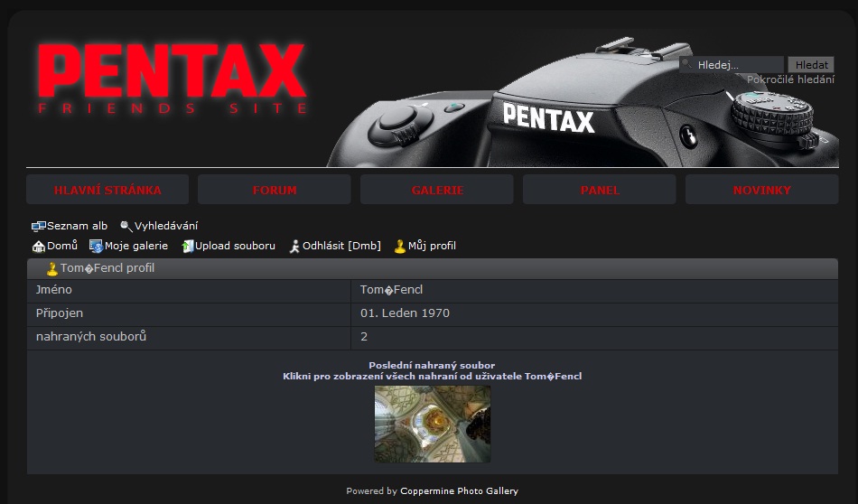
Task: Click the profile icon in the panel header
Action: (52, 268)
